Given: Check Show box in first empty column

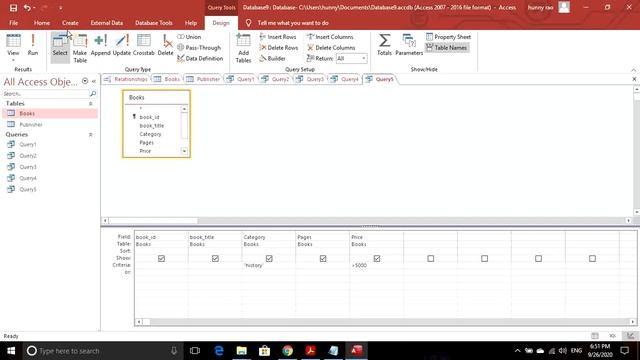Looking at the screenshot, I should [x=431, y=258].
